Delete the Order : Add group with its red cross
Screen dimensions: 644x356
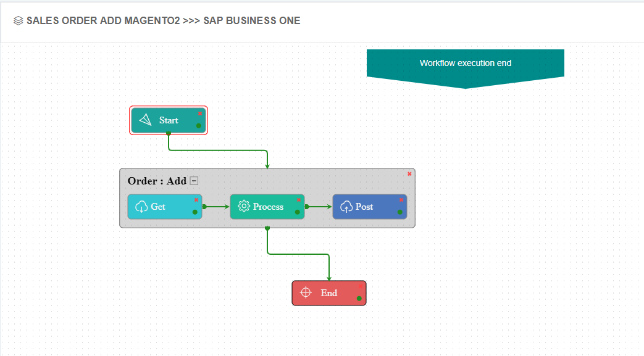(x=409, y=174)
